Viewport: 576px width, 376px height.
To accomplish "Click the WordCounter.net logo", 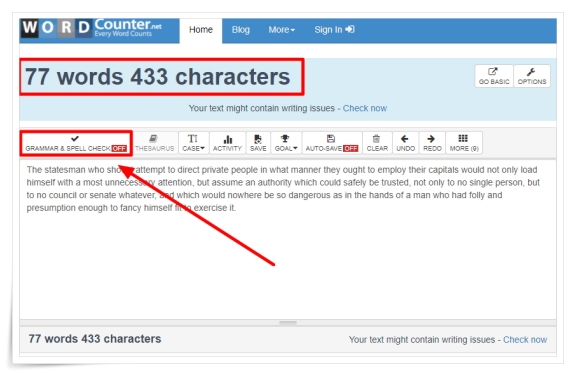I will [91, 28].
